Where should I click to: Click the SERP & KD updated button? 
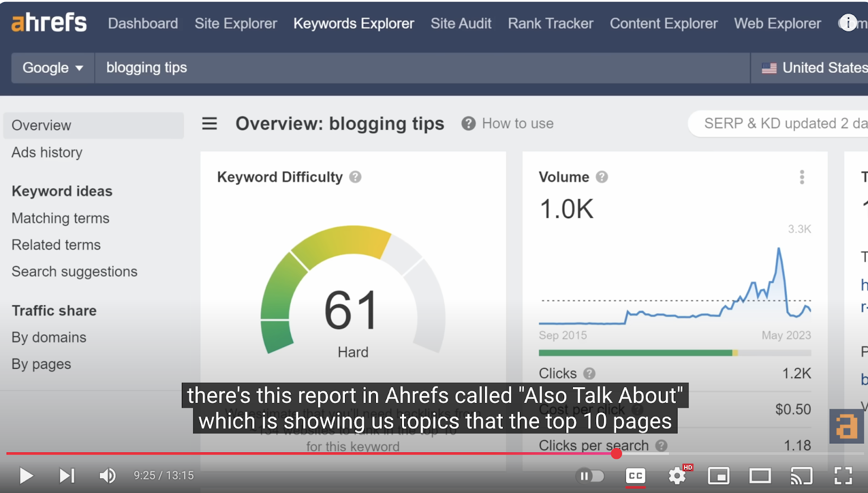(x=778, y=124)
